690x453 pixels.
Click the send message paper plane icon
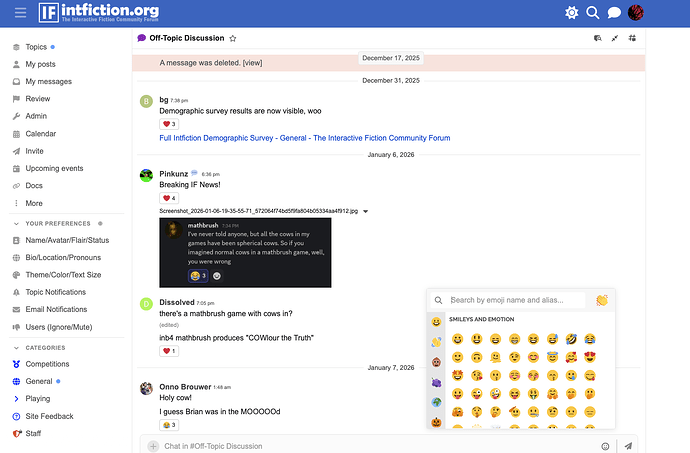pos(628,446)
